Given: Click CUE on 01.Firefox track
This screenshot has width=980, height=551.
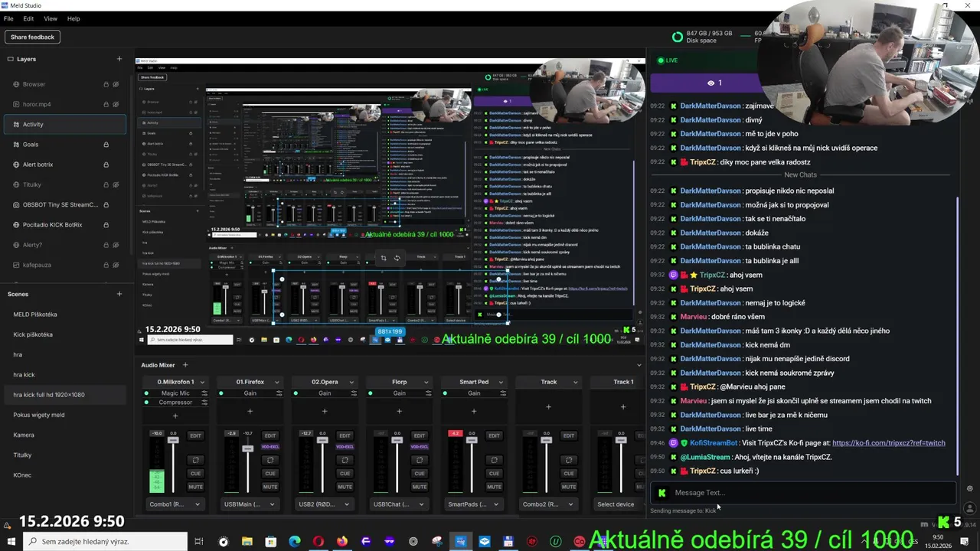Looking at the screenshot, I should pos(270,474).
